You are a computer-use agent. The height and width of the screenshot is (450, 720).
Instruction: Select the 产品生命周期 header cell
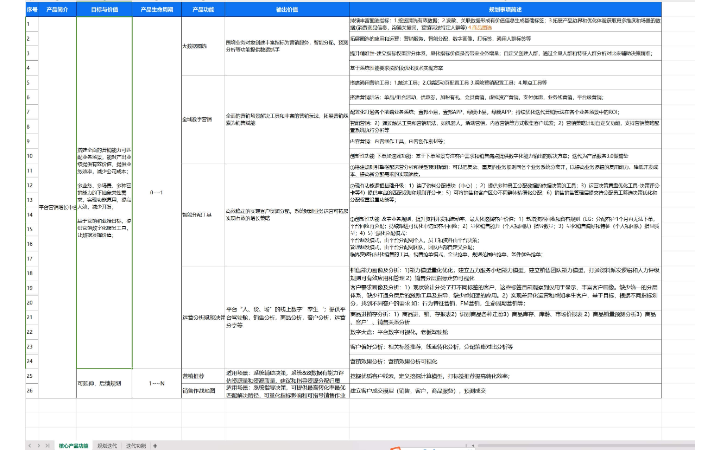coord(157,9)
